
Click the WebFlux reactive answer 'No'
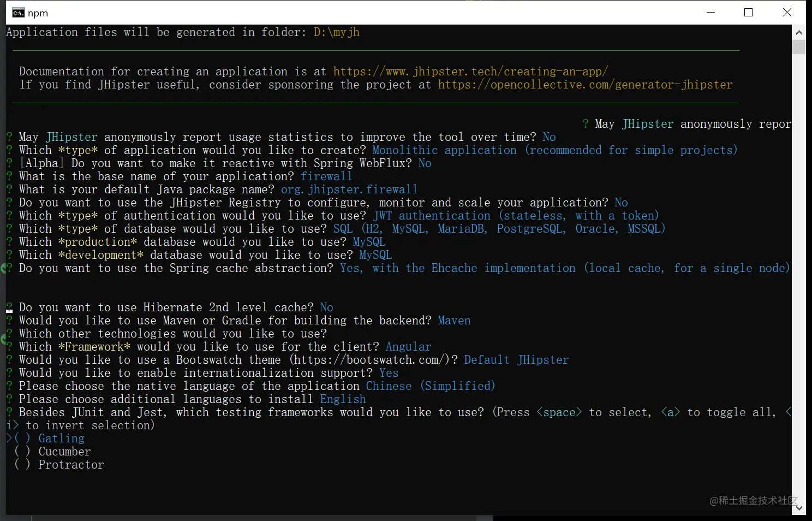425,163
